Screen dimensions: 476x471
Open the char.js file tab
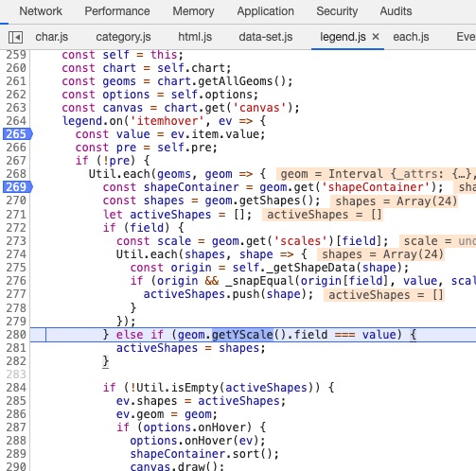tap(52, 37)
